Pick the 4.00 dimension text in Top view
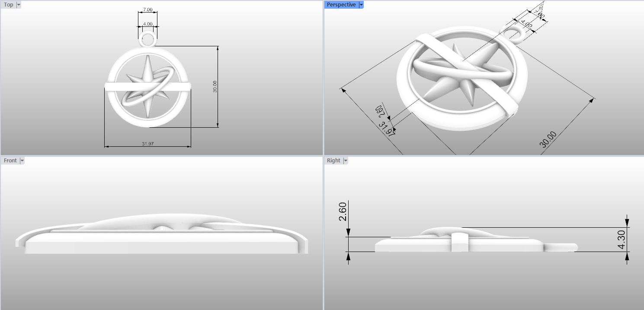The width and height of the screenshot is (644, 310). 147,24
